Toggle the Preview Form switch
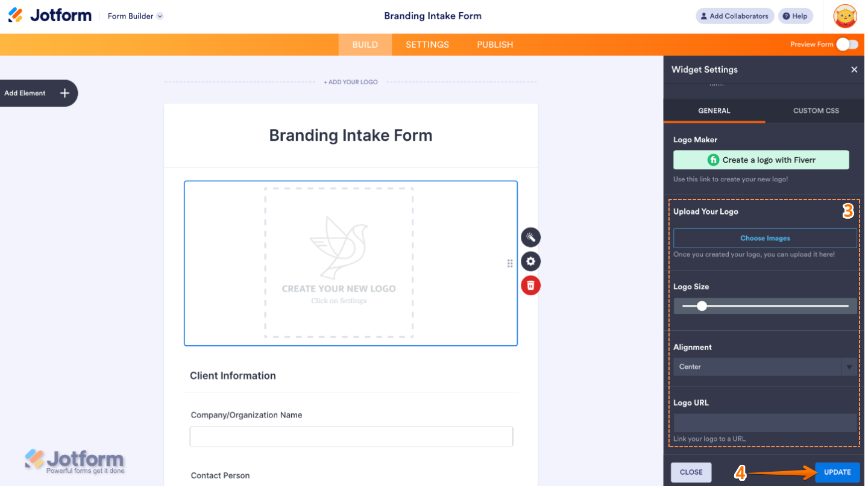The image size is (868, 488). coord(847,44)
